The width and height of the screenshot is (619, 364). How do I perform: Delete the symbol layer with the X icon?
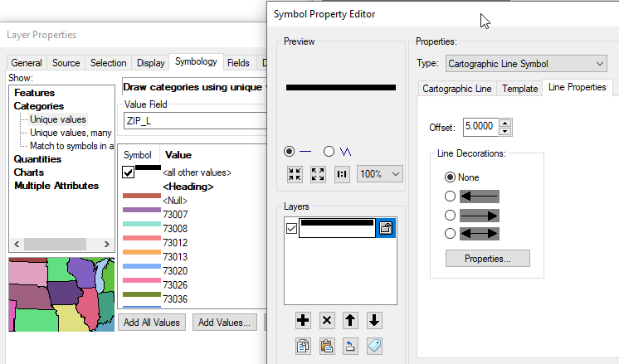coord(327,320)
